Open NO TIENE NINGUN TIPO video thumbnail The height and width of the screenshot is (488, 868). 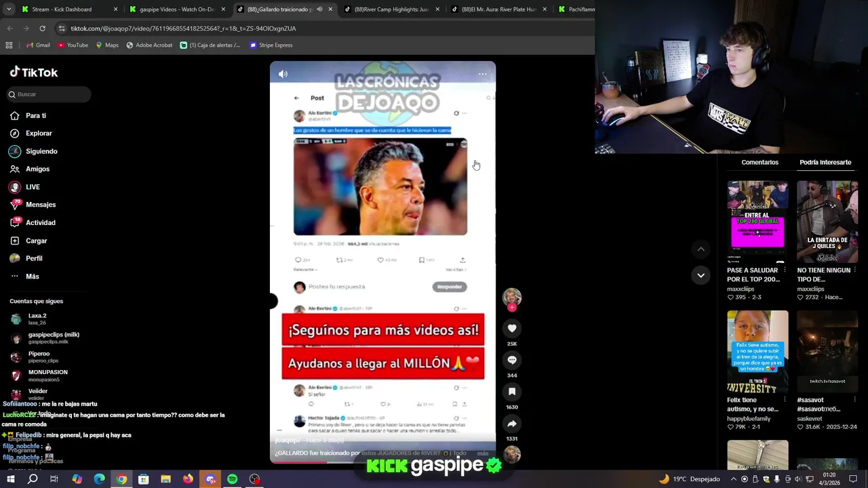coord(827,222)
